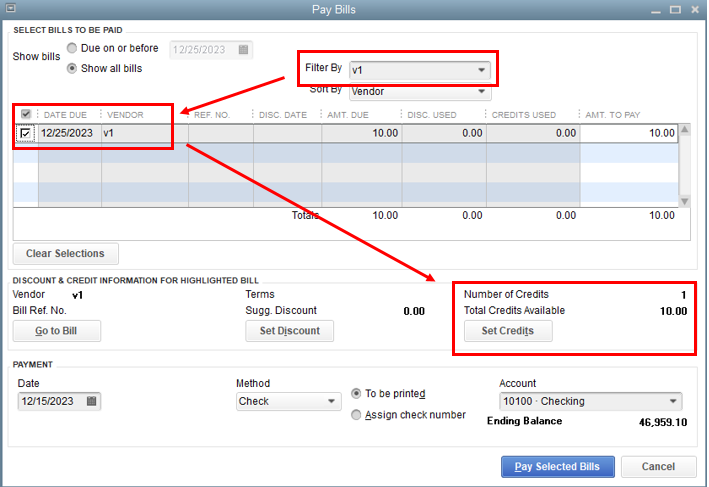The image size is (709, 487).
Task: Click the DISC. USED column header
Action: [x=432, y=115]
